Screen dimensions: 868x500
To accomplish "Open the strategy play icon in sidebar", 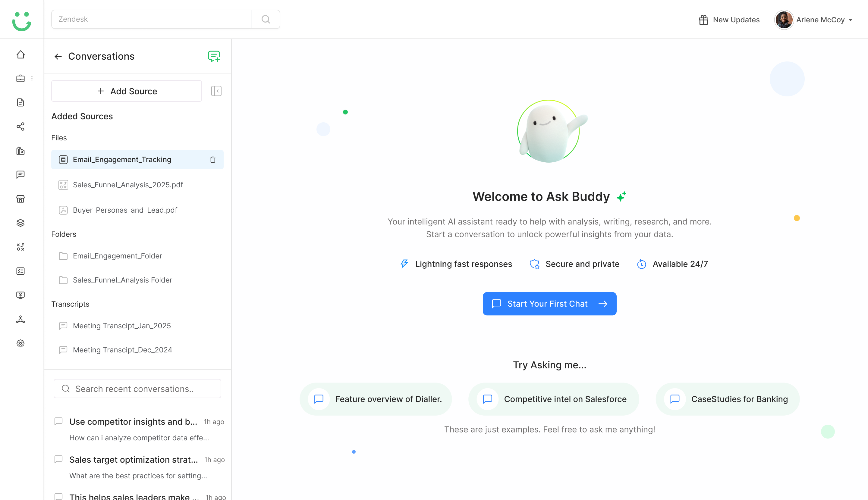I will click(20, 247).
